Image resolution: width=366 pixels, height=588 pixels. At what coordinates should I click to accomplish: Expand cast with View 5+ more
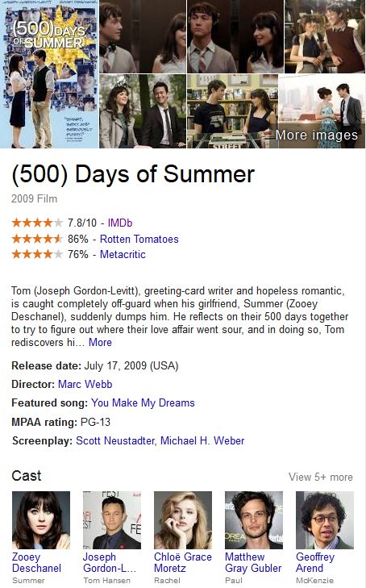coord(321,477)
